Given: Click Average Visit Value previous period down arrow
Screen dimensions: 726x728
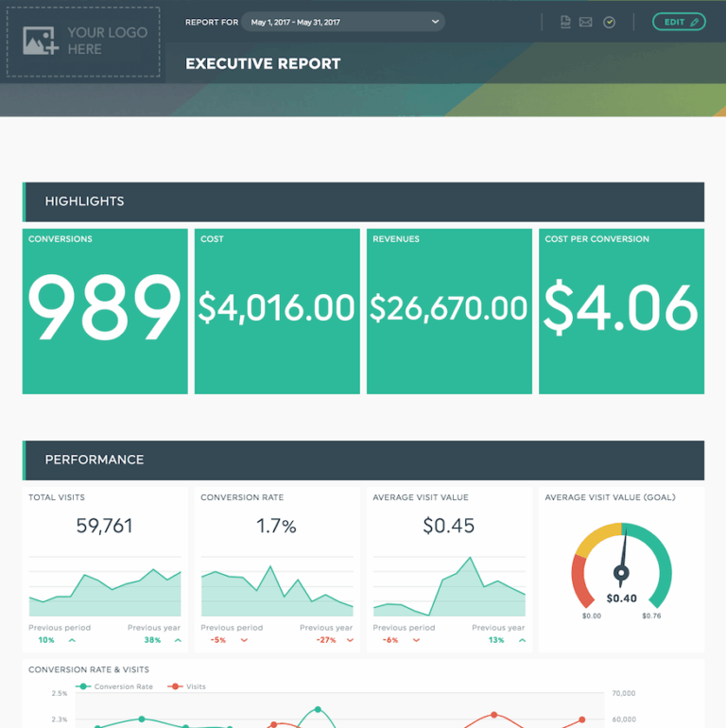Looking at the screenshot, I should click(416, 640).
